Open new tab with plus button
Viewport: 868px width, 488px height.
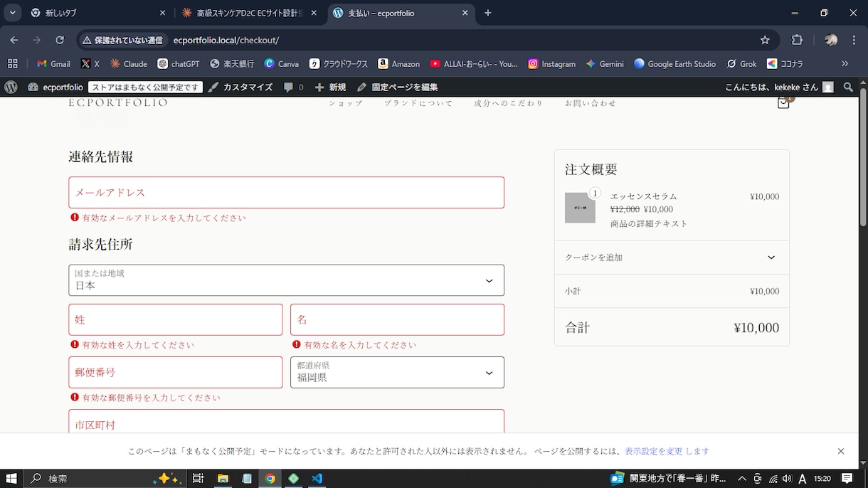click(488, 13)
